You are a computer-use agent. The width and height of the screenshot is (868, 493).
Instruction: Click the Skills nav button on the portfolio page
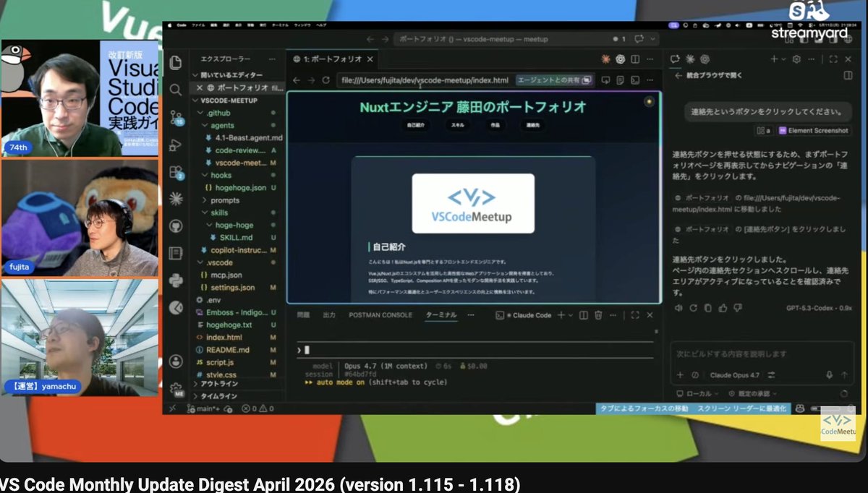pos(458,125)
